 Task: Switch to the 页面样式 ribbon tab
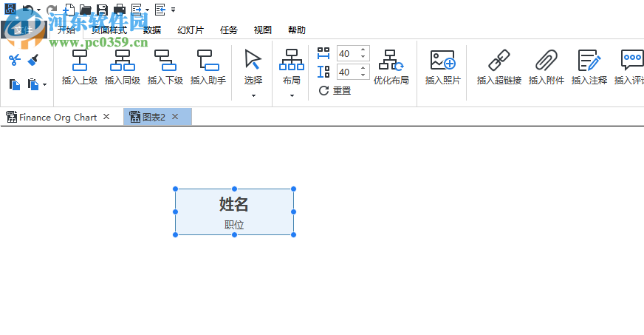click(x=109, y=30)
